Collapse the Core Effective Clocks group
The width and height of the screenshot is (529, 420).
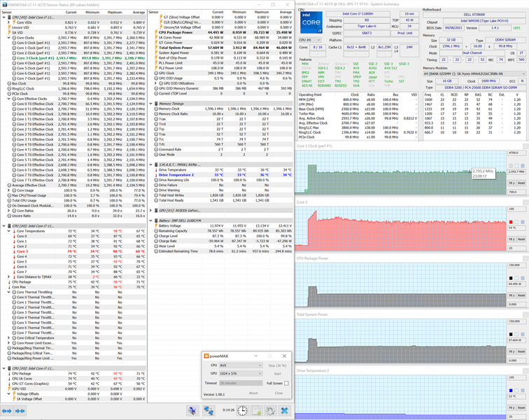tap(9, 99)
